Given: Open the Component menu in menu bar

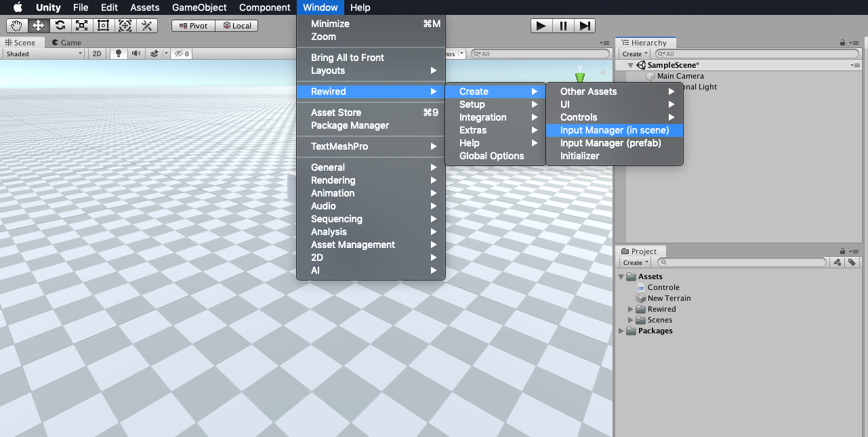Looking at the screenshot, I should (264, 7).
